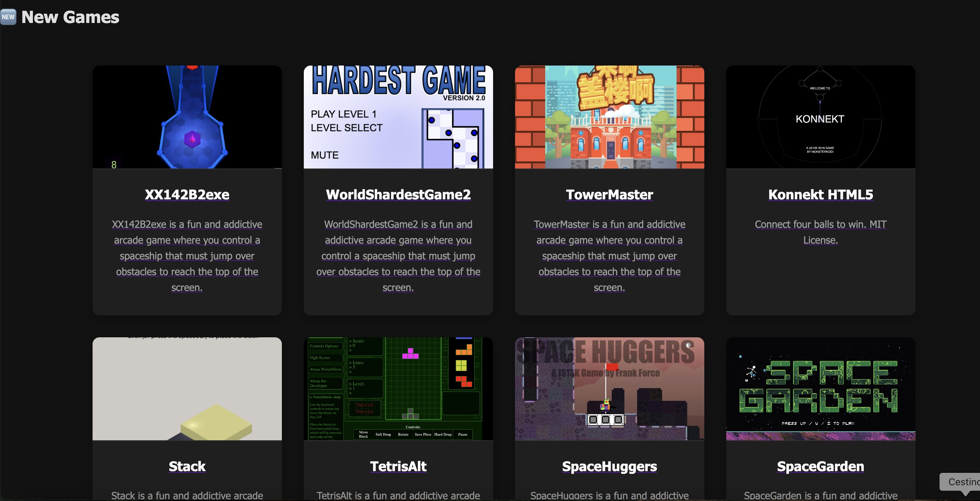Select the Space Garden pixel art thumbnail

pyautogui.click(x=820, y=389)
